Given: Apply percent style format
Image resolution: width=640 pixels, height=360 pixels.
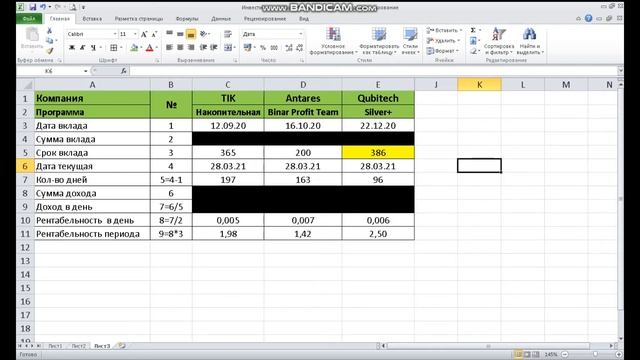Looking at the screenshot, I should coord(263,48).
